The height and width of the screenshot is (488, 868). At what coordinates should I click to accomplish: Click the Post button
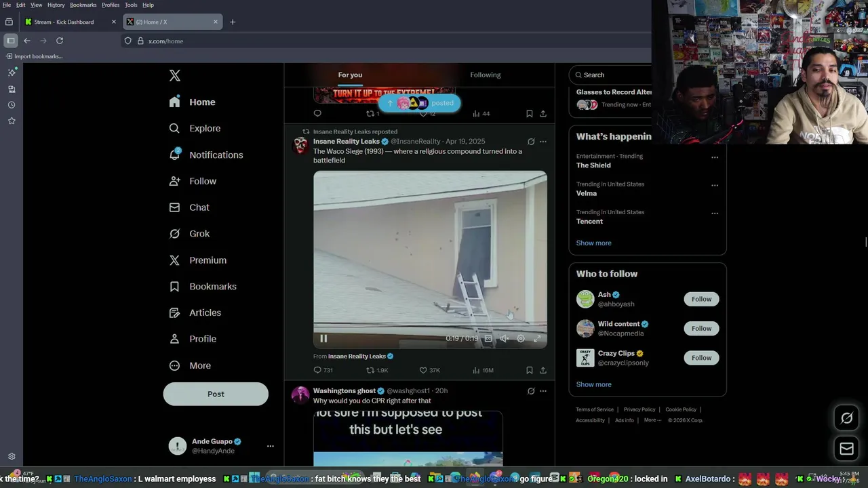pyautogui.click(x=216, y=394)
